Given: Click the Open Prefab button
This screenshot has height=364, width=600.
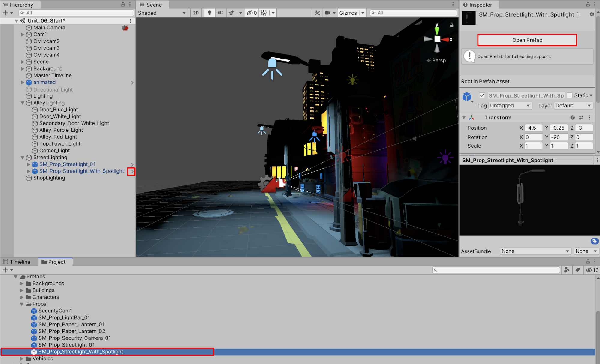Looking at the screenshot, I should [527, 40].
